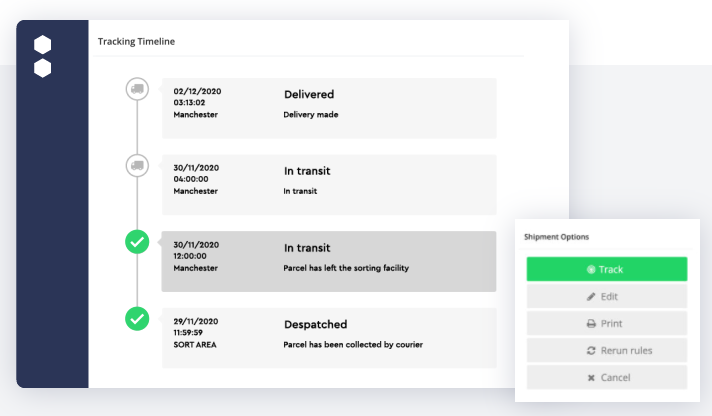Click the pencil icon on the Edit button

(591, 297)
